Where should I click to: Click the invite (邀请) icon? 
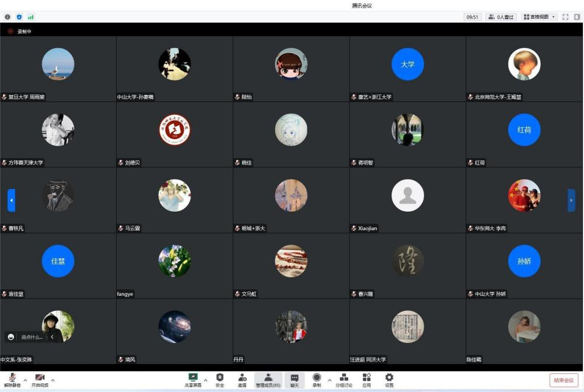tap(242, 379)
